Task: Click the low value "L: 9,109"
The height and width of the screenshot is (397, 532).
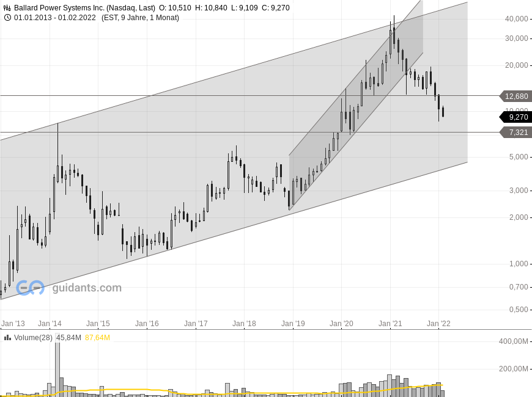Action: (244, 8)
